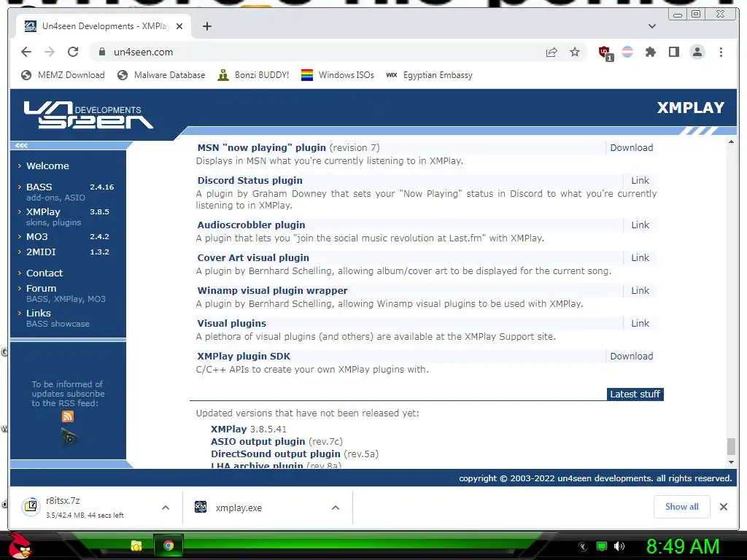Open the MO3 sidebar page

click(36, 237)
